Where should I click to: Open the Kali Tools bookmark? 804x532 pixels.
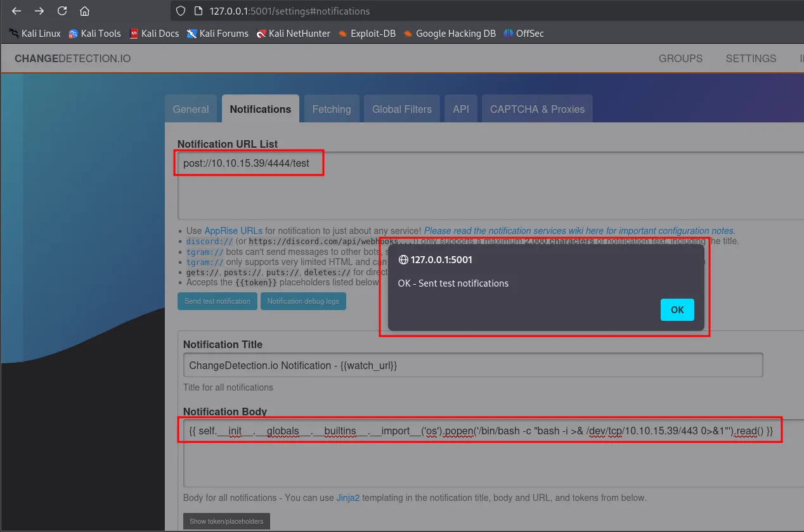(x=94, y=33)
